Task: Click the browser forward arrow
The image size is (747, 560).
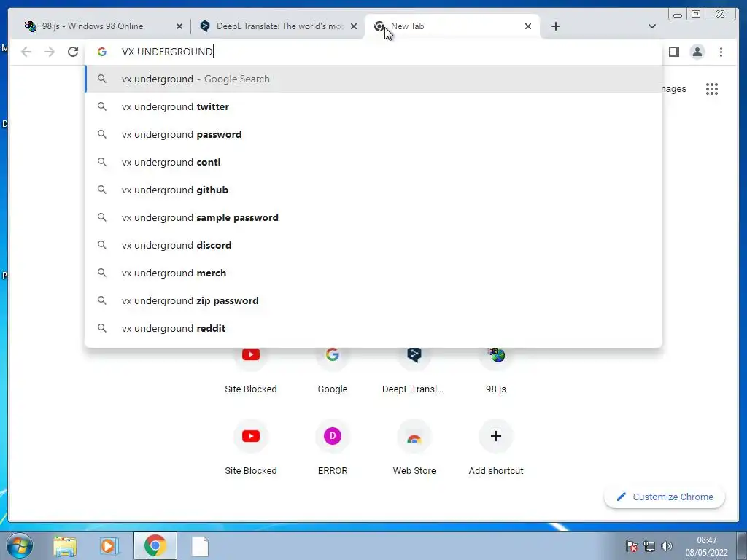Action: pyautogui.click(x=50, y=52)
